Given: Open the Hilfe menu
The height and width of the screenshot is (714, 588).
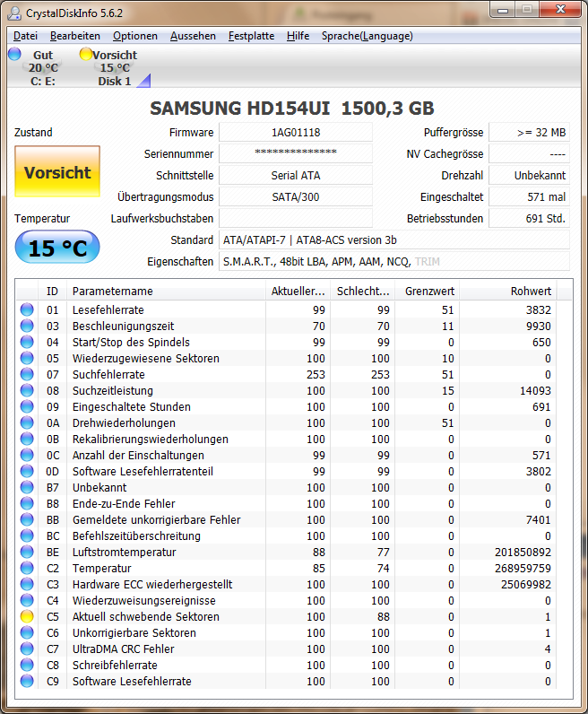Looking at the screenshot, I should pos(298,36).
